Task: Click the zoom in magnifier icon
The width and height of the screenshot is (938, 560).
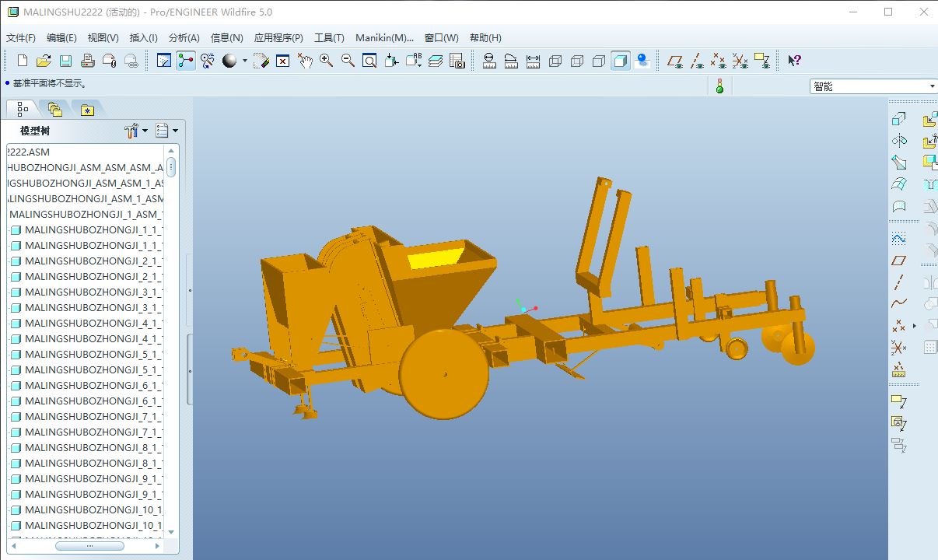Action: click(326, 61)
